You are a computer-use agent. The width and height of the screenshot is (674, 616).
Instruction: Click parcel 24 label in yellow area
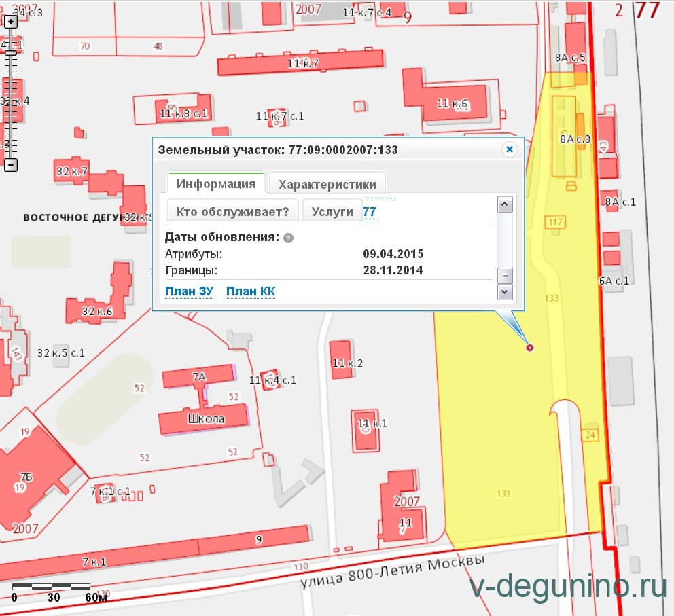(590, 434)
